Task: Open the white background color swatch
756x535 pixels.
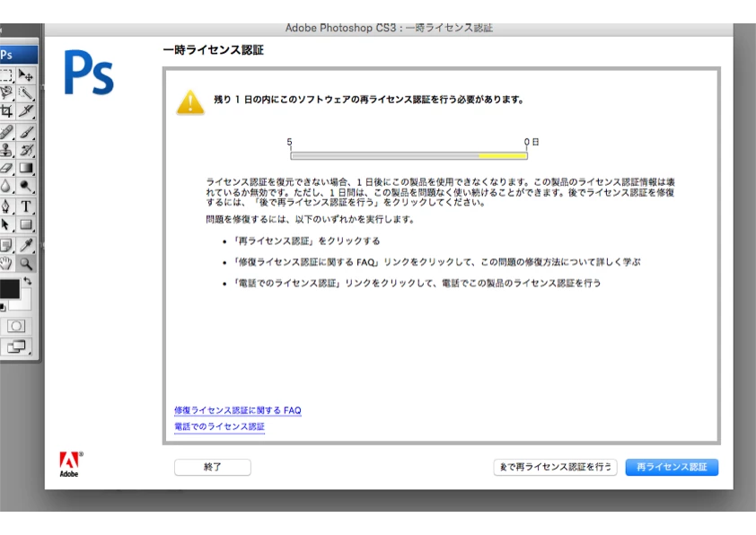Action: point(24,303)
